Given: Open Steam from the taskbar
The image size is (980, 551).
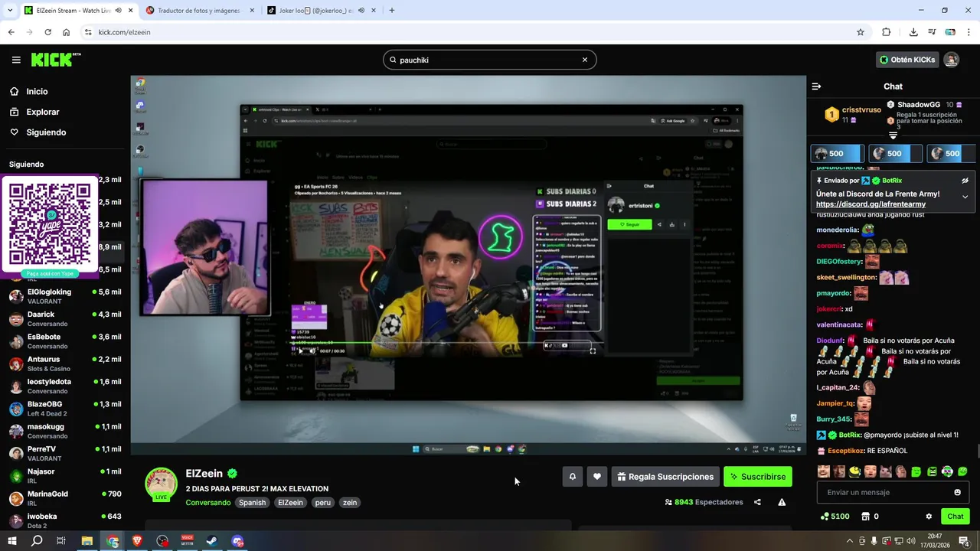Looking at the screenshot, I should click(212, 541).
